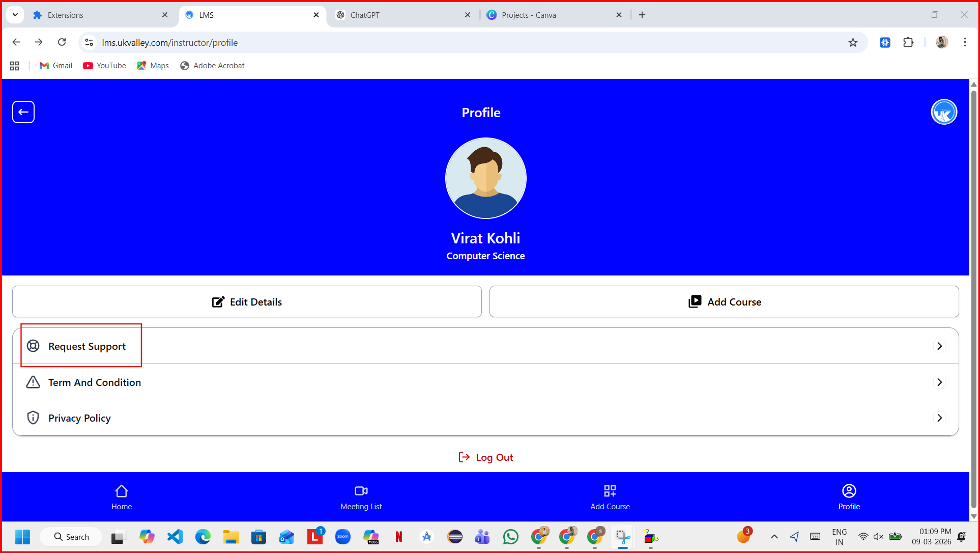Open Add Course in bottom navigation
The height and width of the screenshot is (553, 980).
click(610, 497)
